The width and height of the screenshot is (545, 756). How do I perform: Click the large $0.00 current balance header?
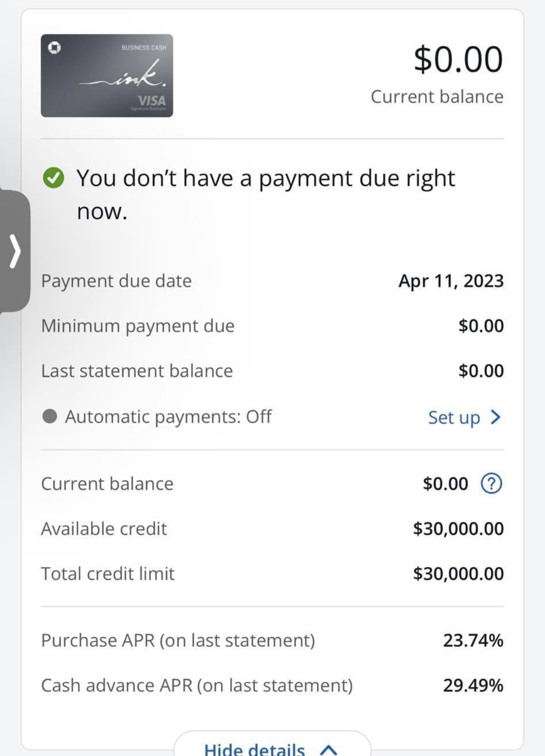coord(458,59)
